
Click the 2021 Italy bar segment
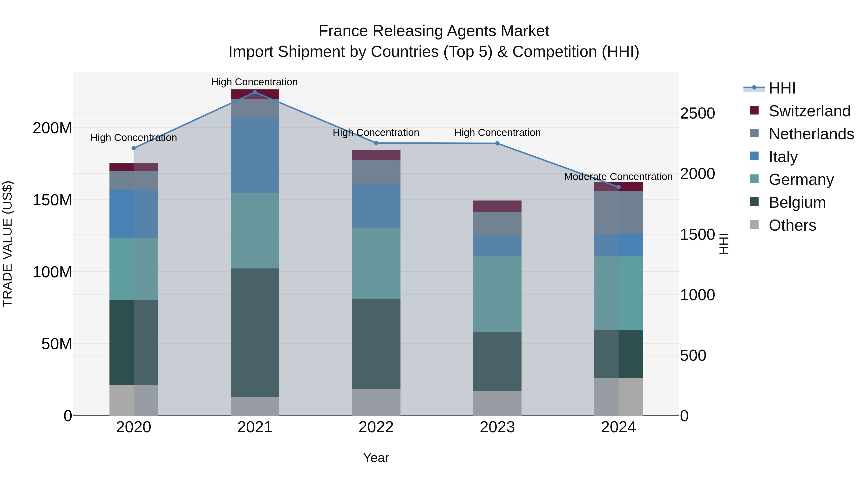(255, 155)
